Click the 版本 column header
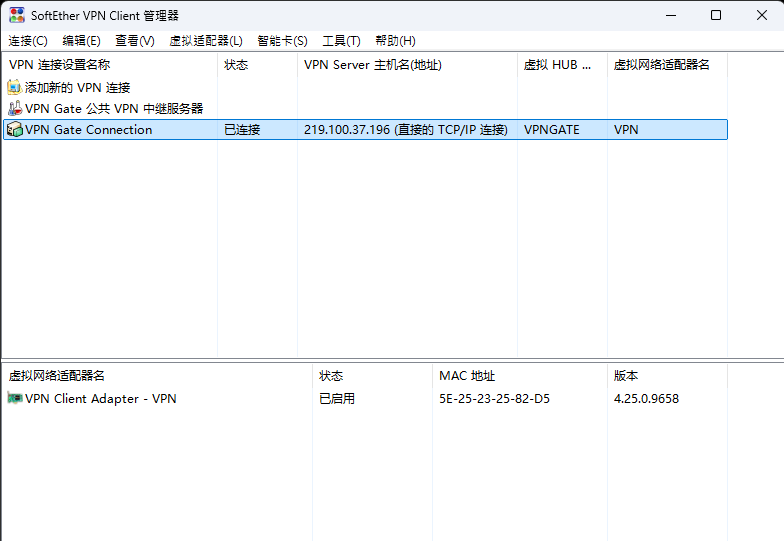 pyautogui.click(x=626, y=376)
